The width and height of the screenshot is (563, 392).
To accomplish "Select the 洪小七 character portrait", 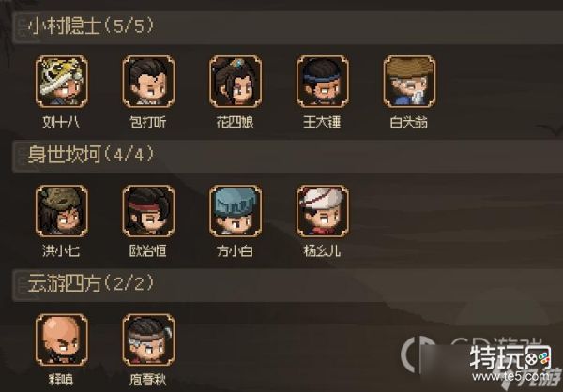I will (x=61, y=211).
